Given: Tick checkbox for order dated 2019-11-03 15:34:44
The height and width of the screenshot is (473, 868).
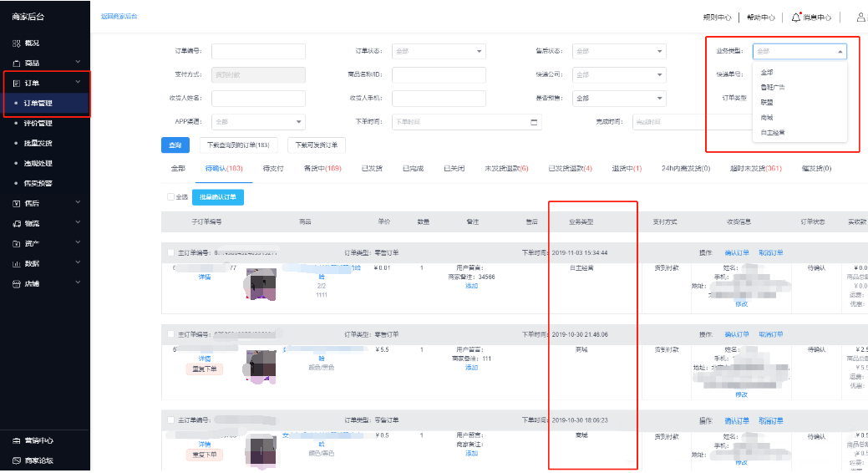Looking at the screenshot, I should tap(170, 252).
